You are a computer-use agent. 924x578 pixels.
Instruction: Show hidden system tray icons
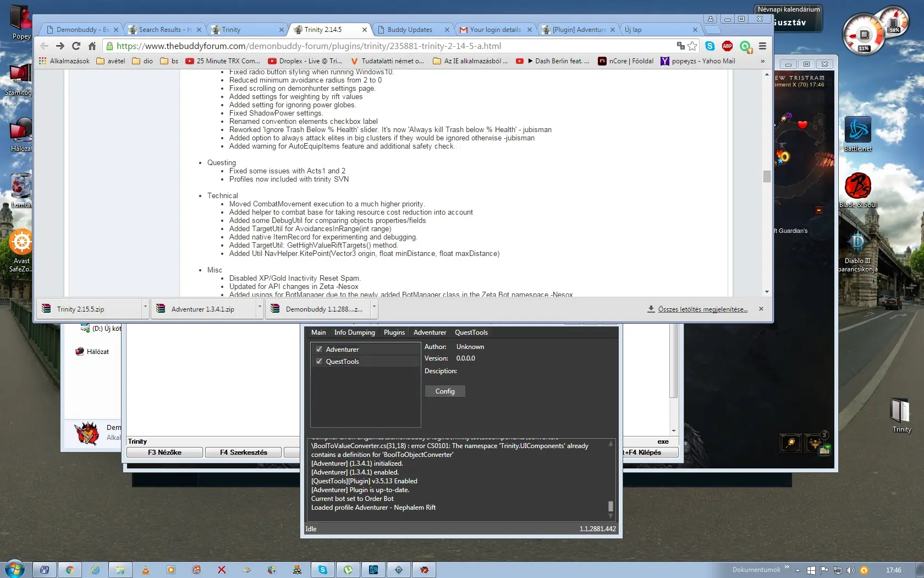[x=798, y=570]
